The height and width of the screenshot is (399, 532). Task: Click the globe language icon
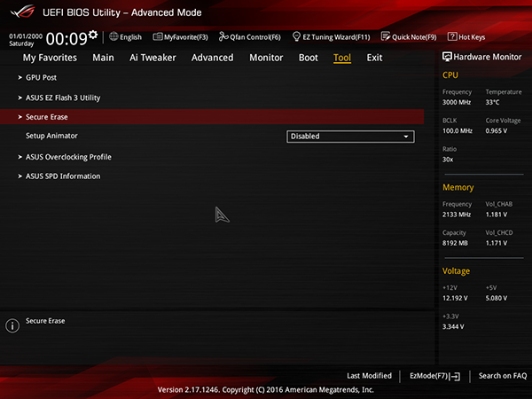113,36
